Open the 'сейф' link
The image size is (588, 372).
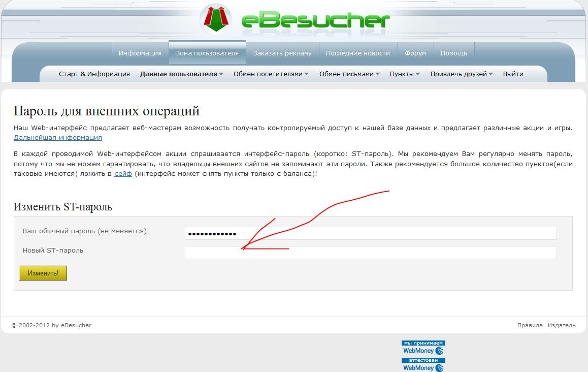click(x=123, y=173)
